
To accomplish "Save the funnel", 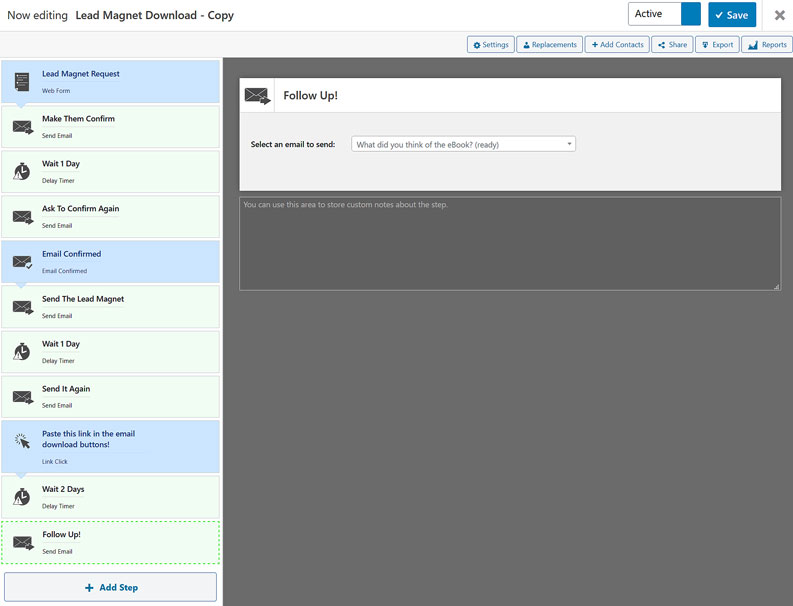I will tap(732, 15).
